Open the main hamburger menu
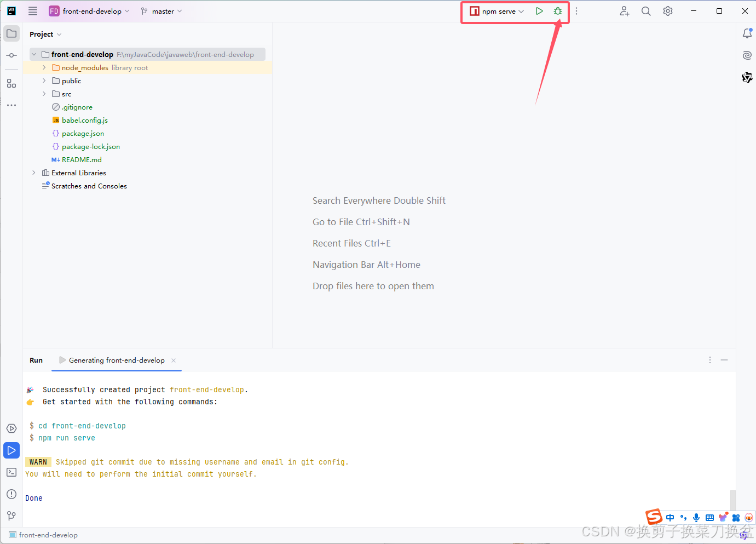Image resolution: width=756 pixels, height=544 pixels. pos(32,11)
